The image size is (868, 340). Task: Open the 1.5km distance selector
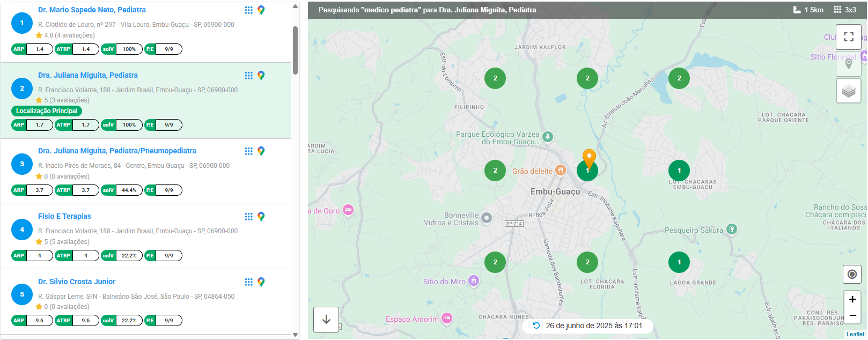click(x=808, y=10)
